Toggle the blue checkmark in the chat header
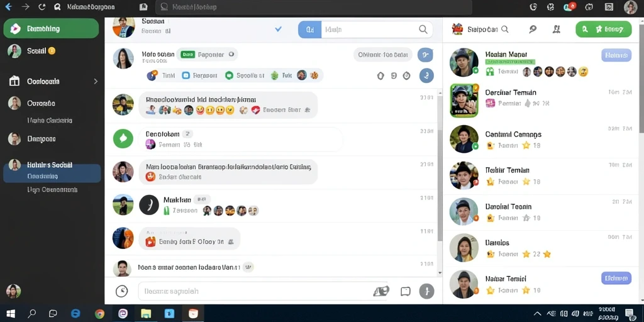Image resolution: width=644 pixels, height=322 pixels. coord(278,29)
